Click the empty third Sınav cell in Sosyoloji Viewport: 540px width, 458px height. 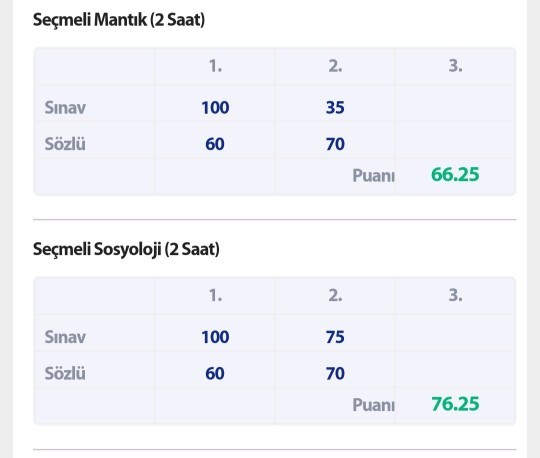[x=455, y=333]
